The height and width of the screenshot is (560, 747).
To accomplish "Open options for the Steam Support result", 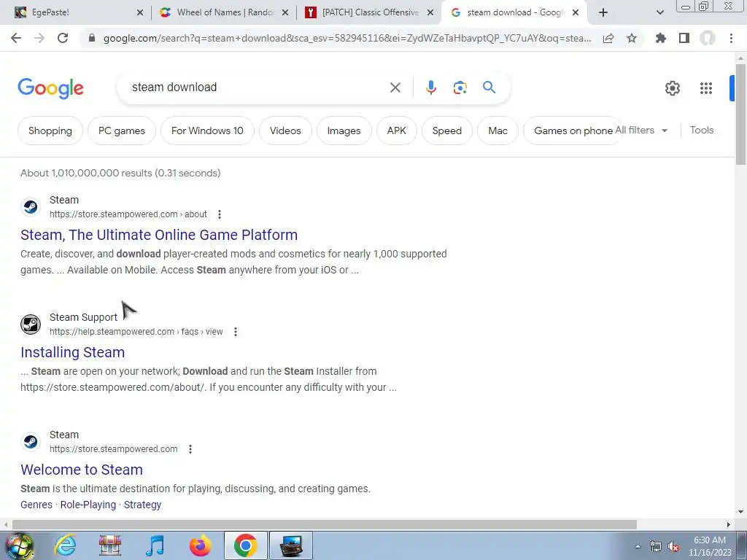I will pyautogui.click(x=236, y=332).
